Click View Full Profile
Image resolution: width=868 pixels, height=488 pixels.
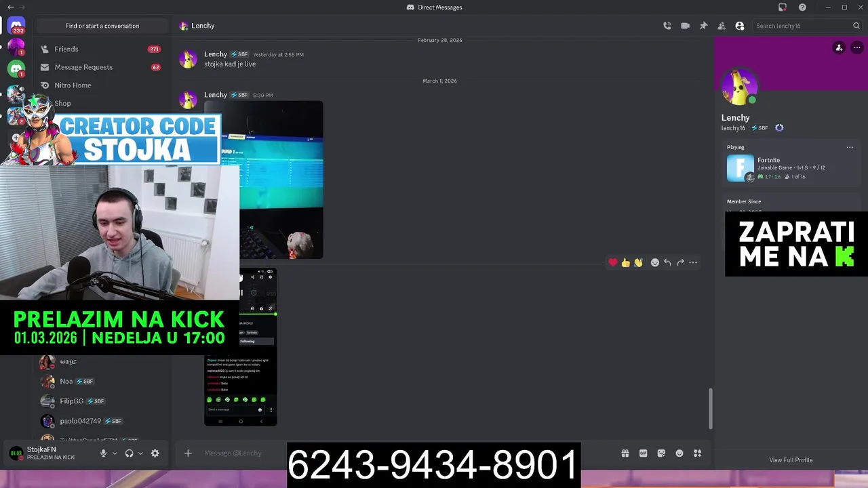click(x=791, y=460)
